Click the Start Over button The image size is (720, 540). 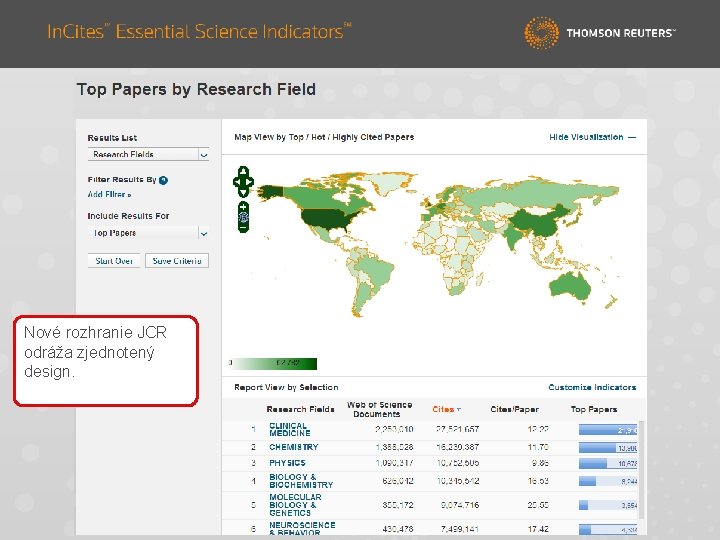(114, 261)
